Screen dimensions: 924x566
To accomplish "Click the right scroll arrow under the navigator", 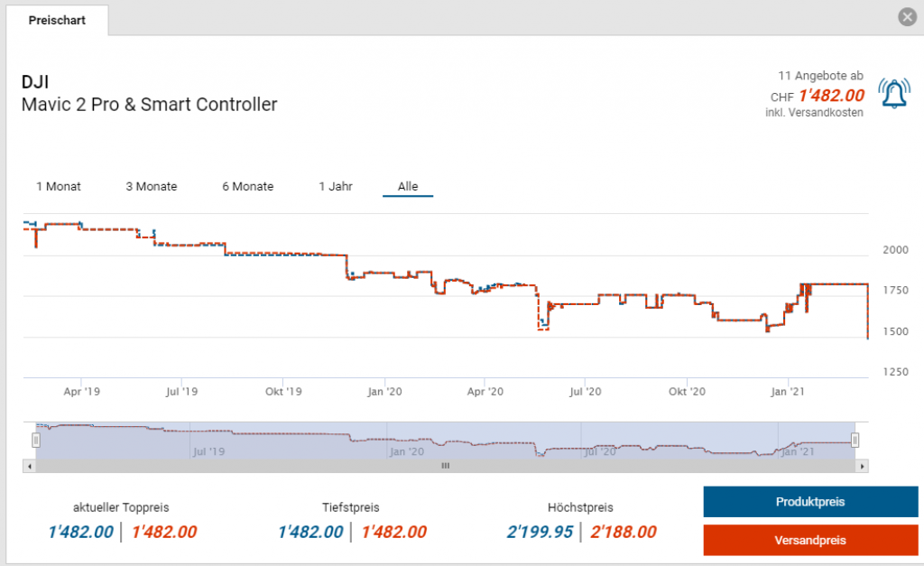I will [x=862, y=466].
